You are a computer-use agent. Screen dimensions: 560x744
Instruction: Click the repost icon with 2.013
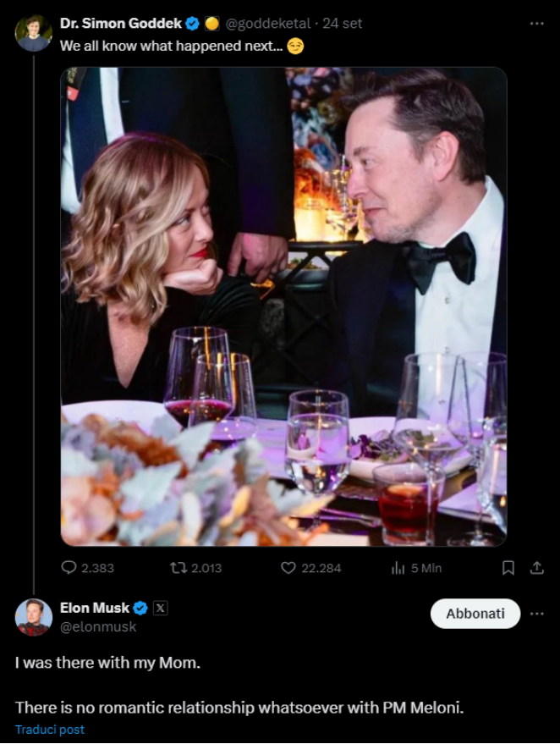(x=178, y=568)
